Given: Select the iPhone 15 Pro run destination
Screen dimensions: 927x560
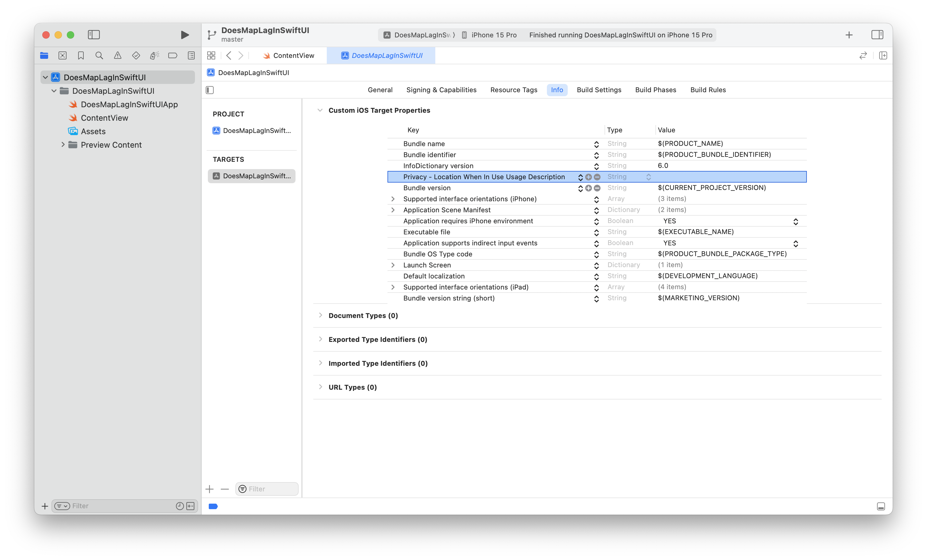Looking at the screenshot, I should 489,35.
